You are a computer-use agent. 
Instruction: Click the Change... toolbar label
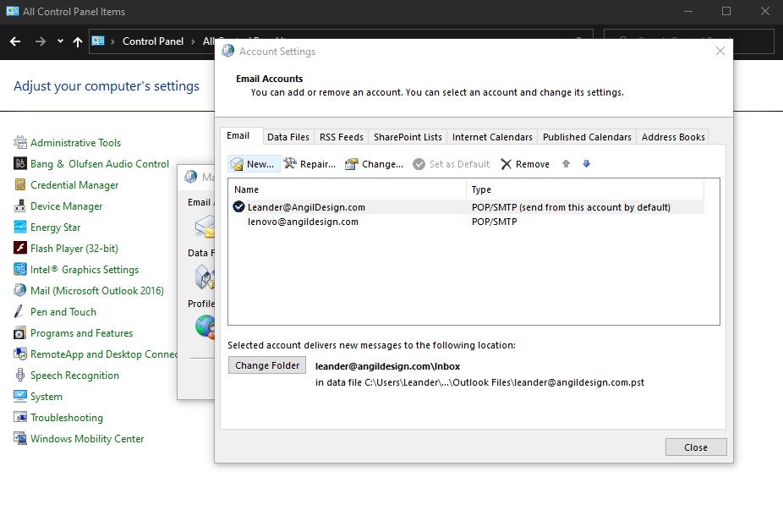382,164
